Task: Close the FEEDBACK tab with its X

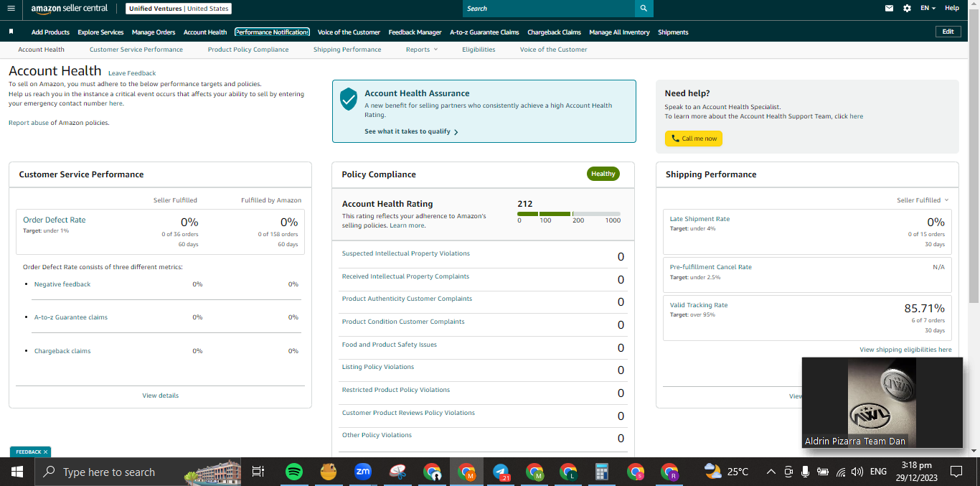Action: pos(45,452)
